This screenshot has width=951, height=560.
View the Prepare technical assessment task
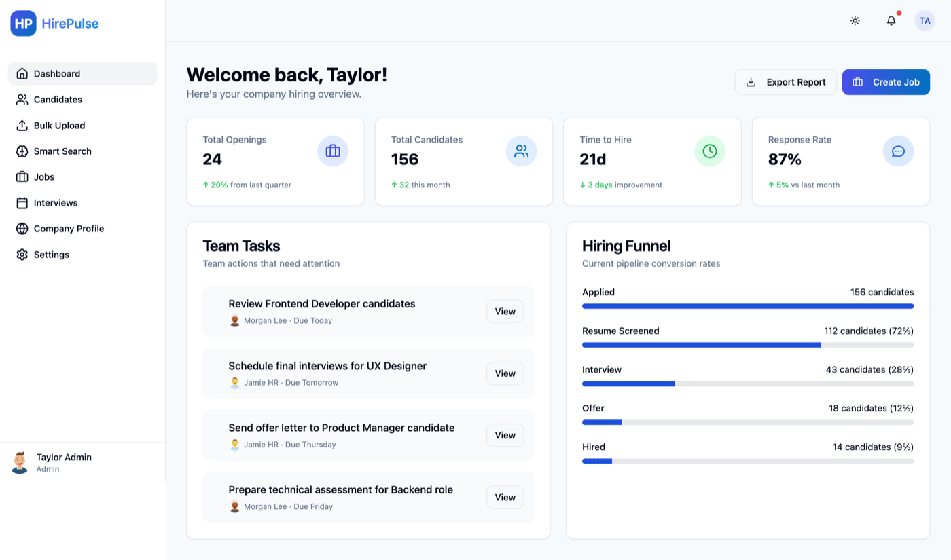(x=505, y=497)
